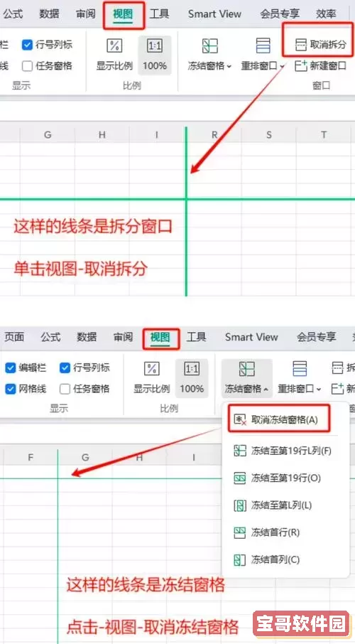Open the 效率 tab

[327, 14]
